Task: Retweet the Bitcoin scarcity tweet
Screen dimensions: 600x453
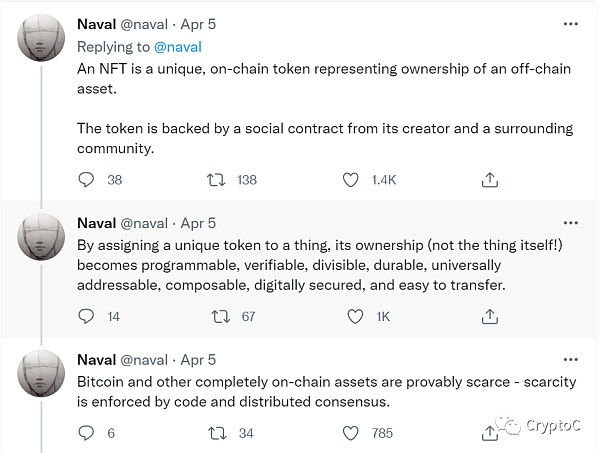Action: click(x=215, y=433)
